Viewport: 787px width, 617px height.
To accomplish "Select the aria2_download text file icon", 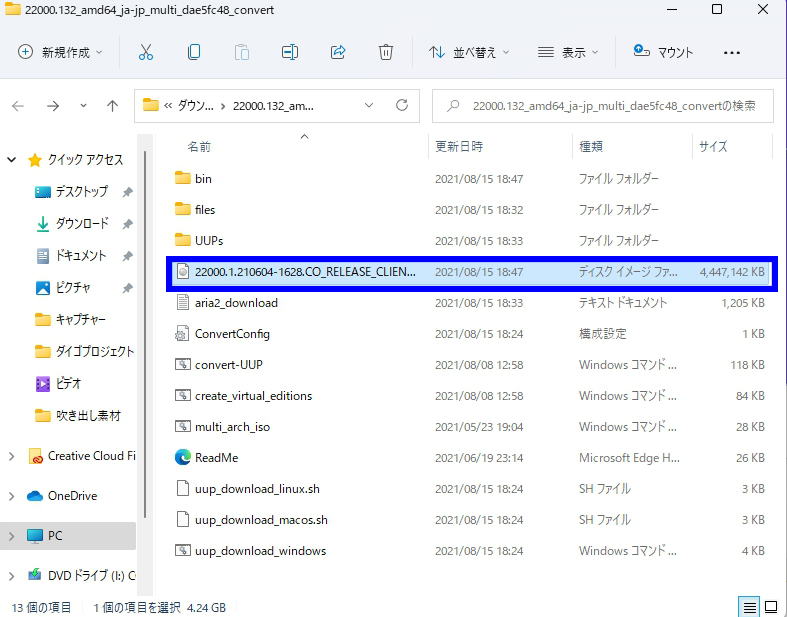I will pos(183,303).
